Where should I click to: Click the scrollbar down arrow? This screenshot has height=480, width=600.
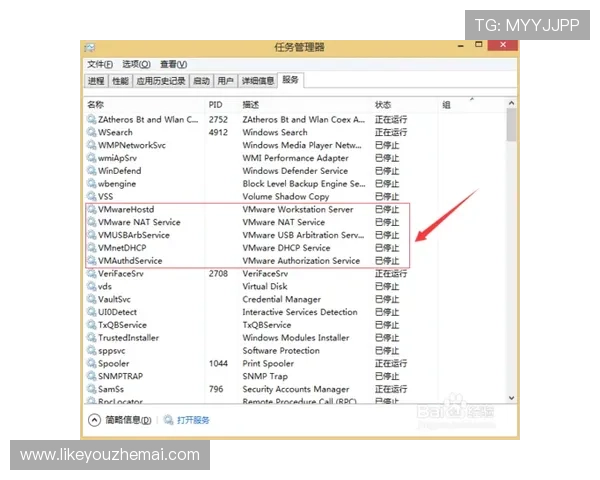click(x=511, y=398)
